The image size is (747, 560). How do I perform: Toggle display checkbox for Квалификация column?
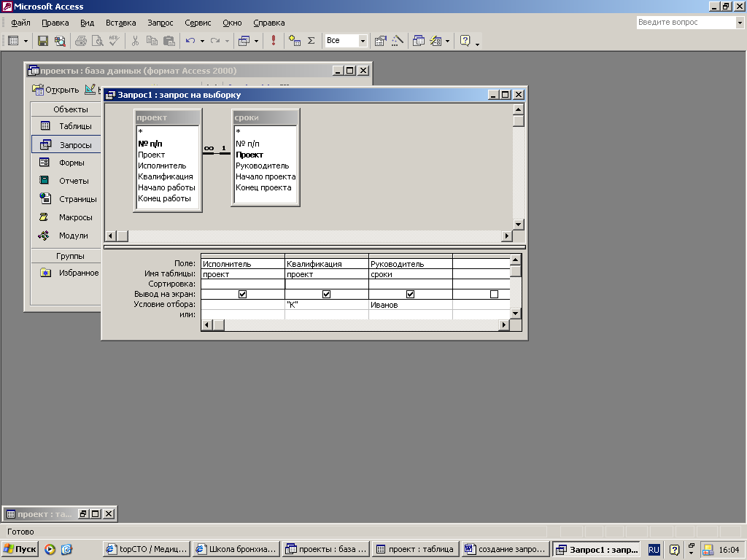pos(326,295)
